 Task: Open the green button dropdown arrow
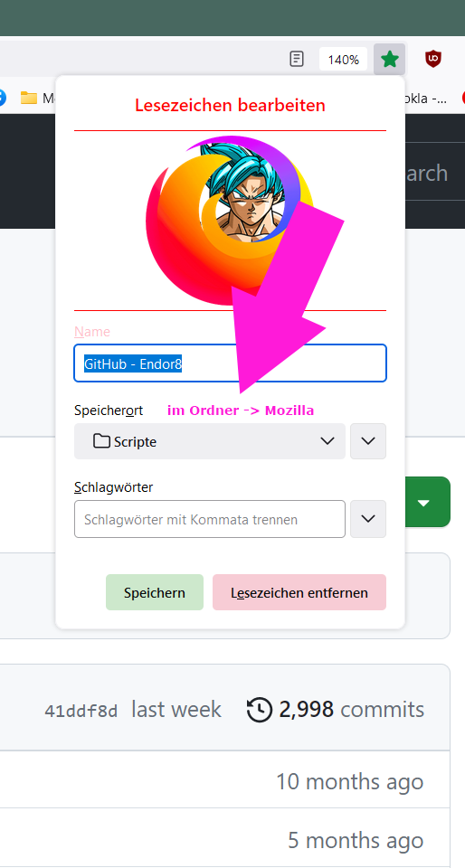pos(424,502)
